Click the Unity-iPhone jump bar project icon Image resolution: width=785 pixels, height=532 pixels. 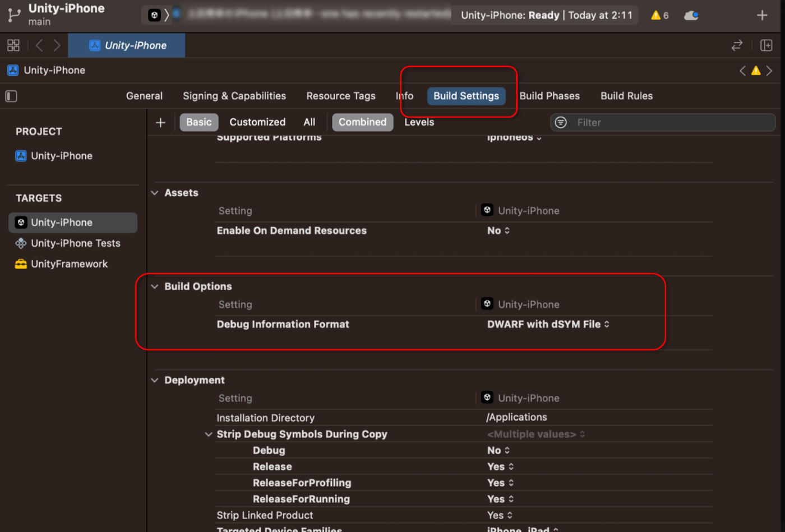12,70
